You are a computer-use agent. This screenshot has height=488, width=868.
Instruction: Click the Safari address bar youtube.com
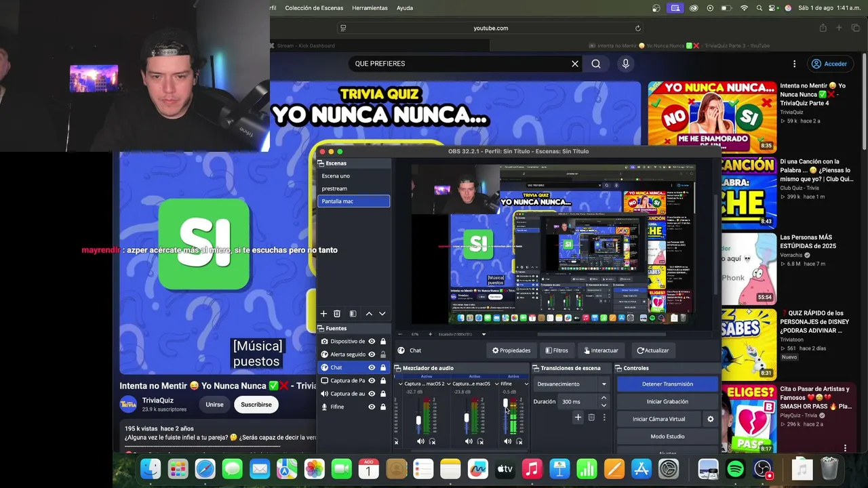pos(490,28)
